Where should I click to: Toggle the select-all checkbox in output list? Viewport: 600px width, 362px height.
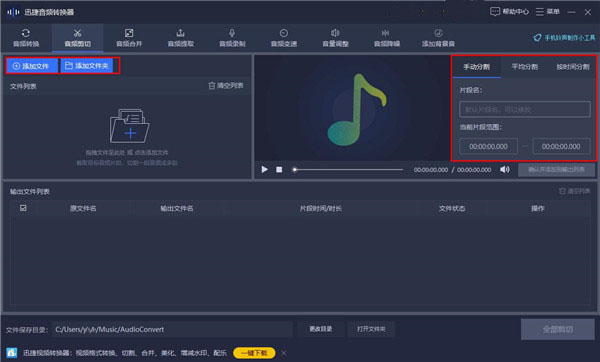[23, 208]
